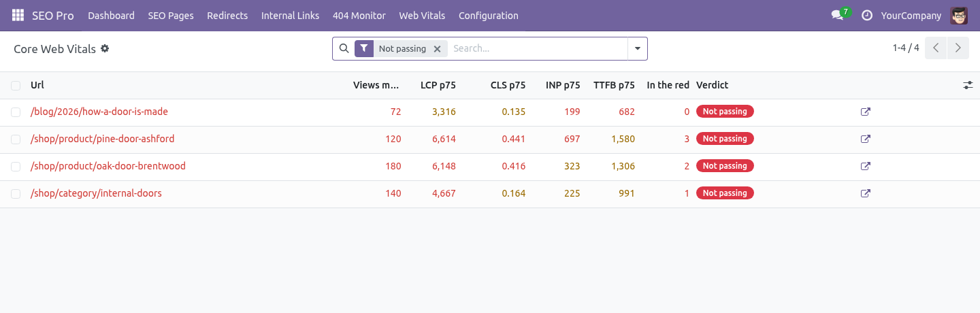Click in the Search... input field
Image resolution: width=980 pixels, height=313 pixels.
pos(538,48)
